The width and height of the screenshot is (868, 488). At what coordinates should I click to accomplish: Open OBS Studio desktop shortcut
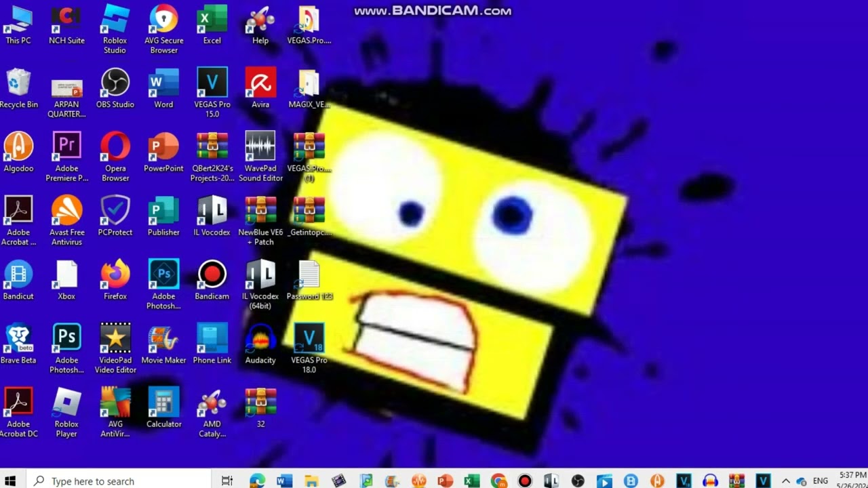115,89
